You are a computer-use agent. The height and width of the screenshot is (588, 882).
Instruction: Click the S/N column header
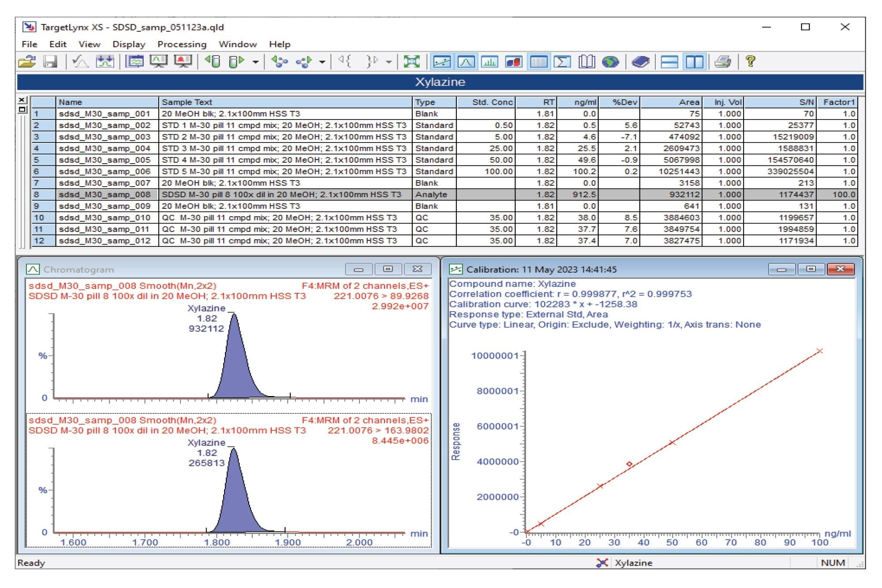(x=780, y=102)
